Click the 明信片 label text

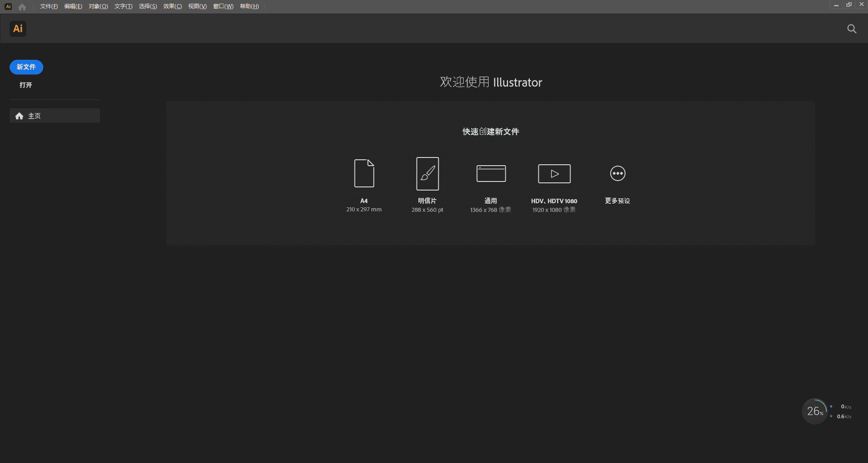[427, 201]
